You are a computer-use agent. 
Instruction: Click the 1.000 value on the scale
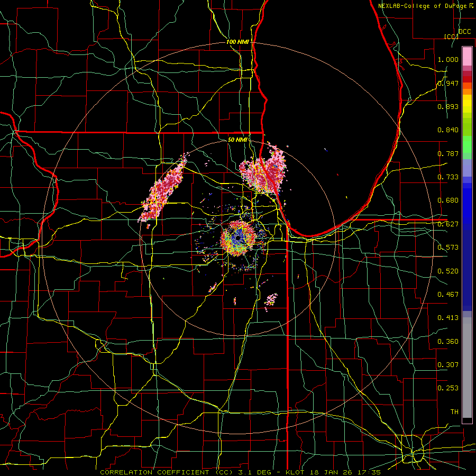448,59
